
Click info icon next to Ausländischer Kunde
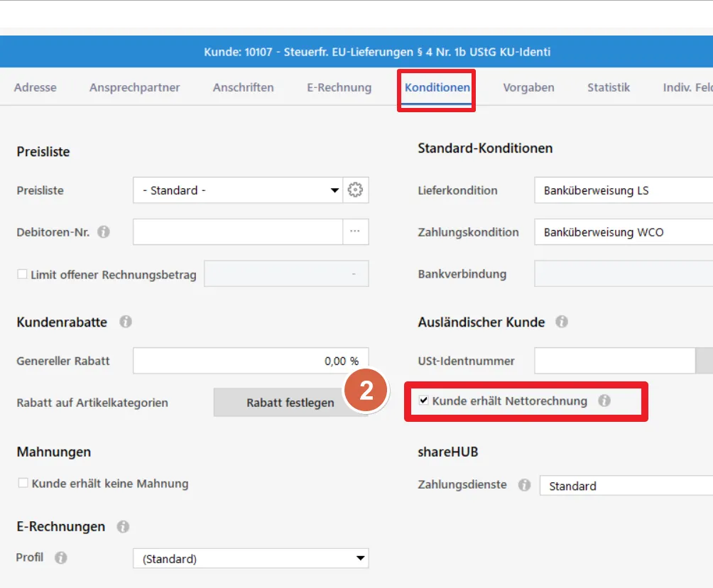(x=562, y=322)
